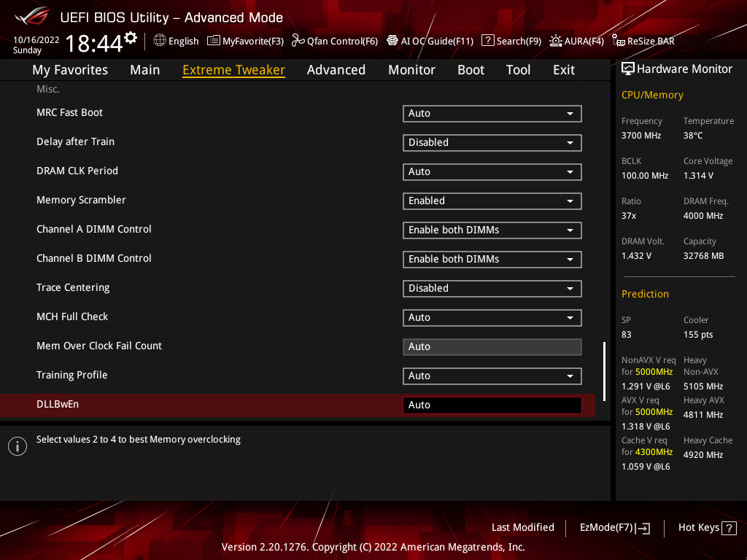Select the DLLBwEn setting row
Viewport: 747px width, 560px height.
(x=298, y=405)
